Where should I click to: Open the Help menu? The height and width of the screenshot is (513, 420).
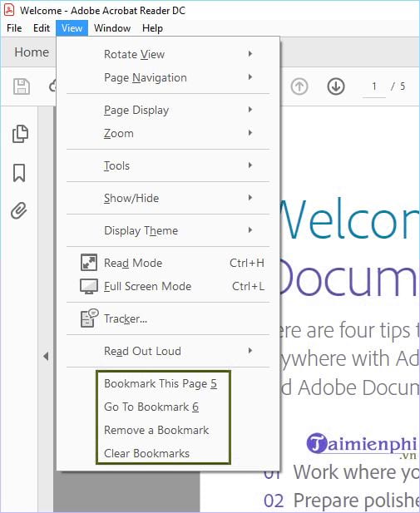click(152, 28)
